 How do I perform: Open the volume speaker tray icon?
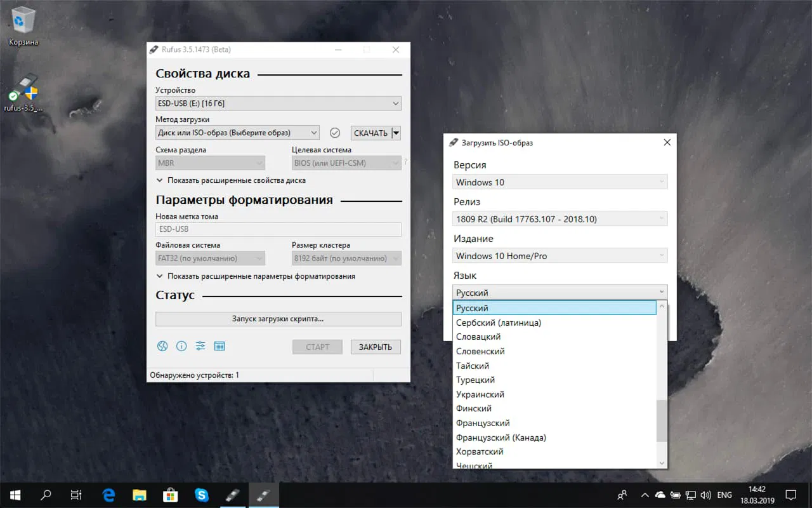[706, 495]
